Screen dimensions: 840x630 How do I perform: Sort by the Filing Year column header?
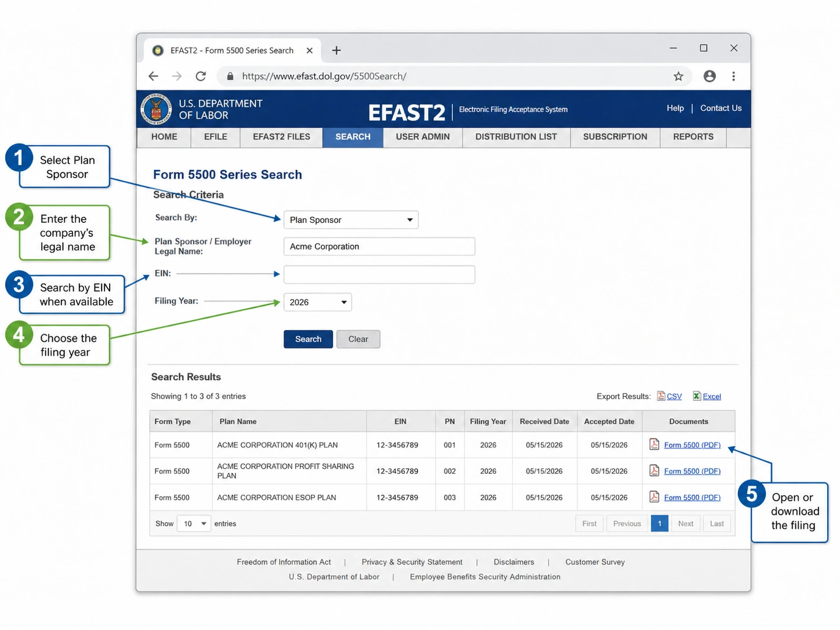pyautogui.click(x=488, y=422)
